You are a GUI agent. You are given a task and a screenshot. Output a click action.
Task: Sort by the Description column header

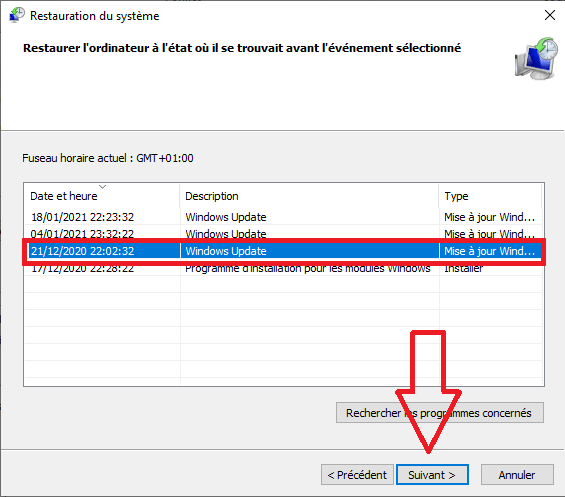[309, 196]
